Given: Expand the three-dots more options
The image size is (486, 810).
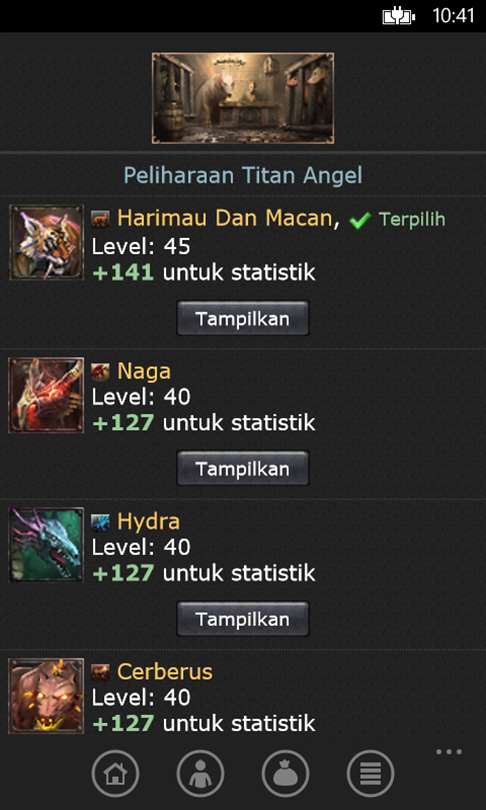Looking at the screenshot, I should pyautogui.click(x=449, y=752).
